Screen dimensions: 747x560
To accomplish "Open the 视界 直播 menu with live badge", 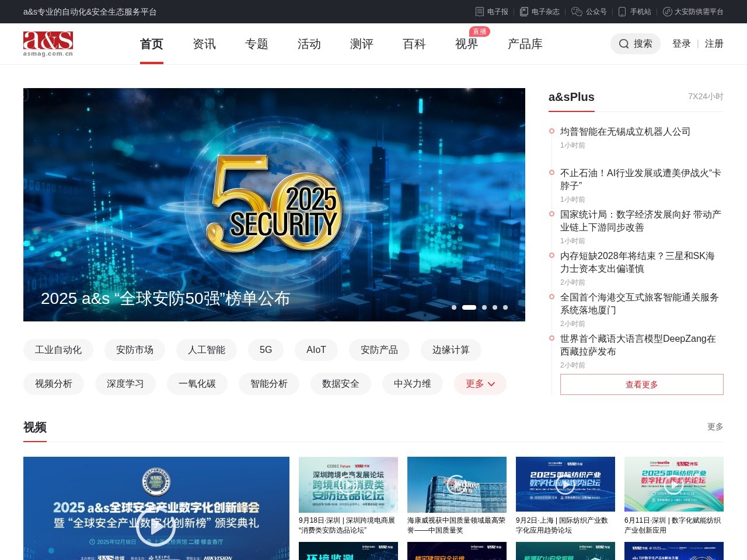I will tap(466, 44).
